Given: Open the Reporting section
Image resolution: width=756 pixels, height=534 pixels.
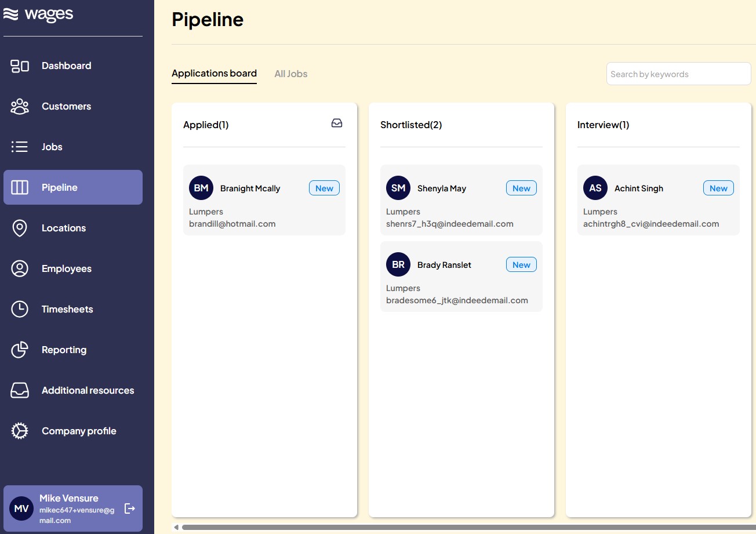Looking at the screenshot, I should point(73,350).
